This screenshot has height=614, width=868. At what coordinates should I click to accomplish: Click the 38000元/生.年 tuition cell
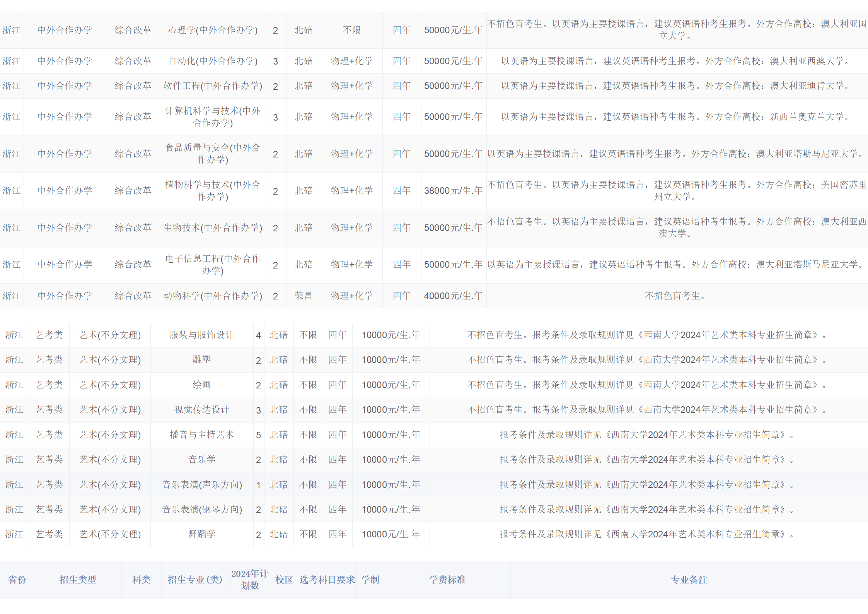(x=453, y=191)
